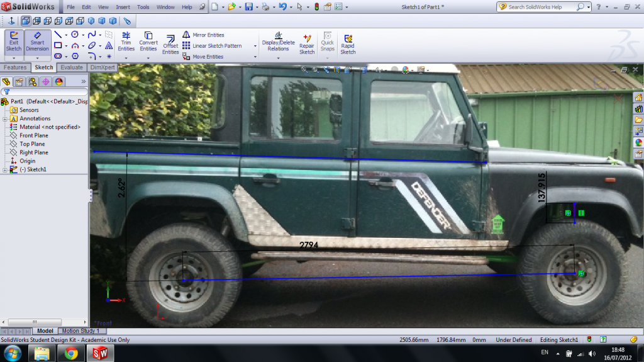Open the DisplayManager tab
This screenshot has width=644, height=362.
point(58,81)
